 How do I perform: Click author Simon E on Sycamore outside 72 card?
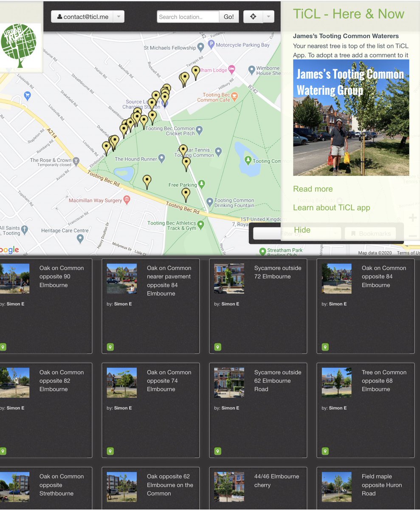[x=230, y=304]
